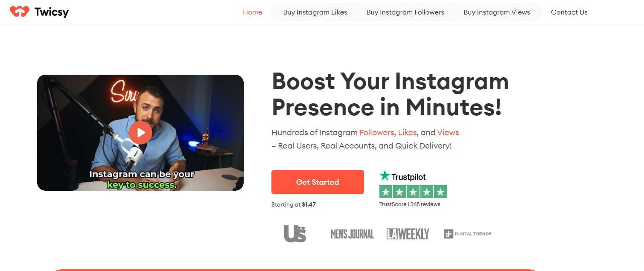Click the first green Trustpilot rating star

[386, 192]
